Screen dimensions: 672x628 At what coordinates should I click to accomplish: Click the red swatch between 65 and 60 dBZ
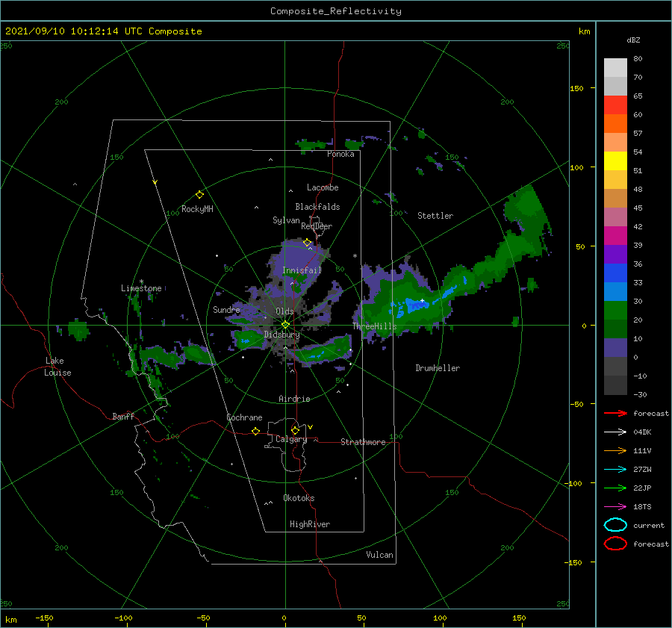615,105
